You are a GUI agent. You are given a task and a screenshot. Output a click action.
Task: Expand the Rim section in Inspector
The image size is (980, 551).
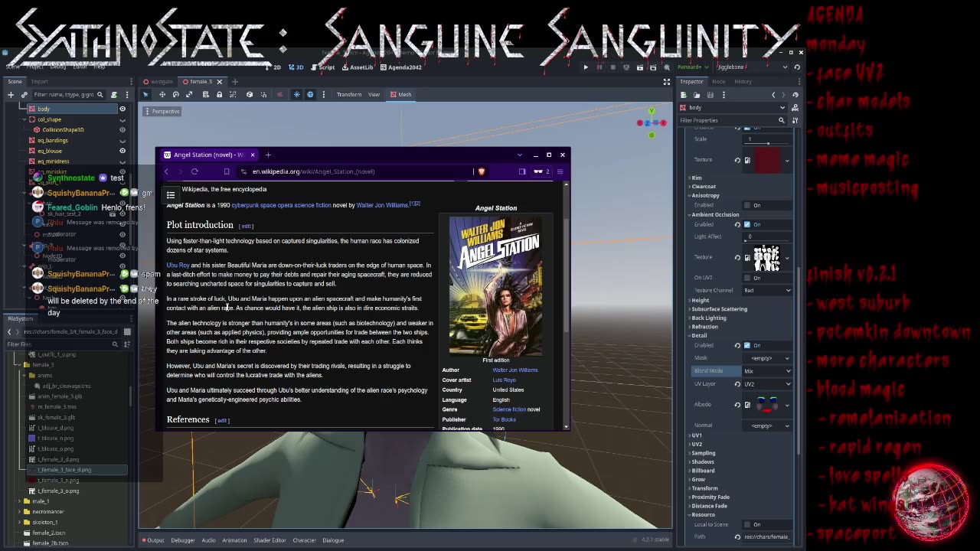[695, 178]
